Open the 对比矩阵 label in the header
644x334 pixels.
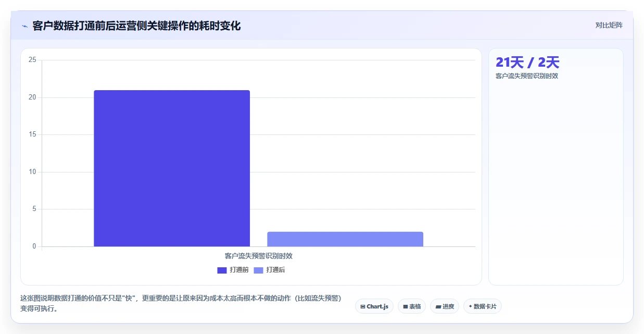[609, 25]
